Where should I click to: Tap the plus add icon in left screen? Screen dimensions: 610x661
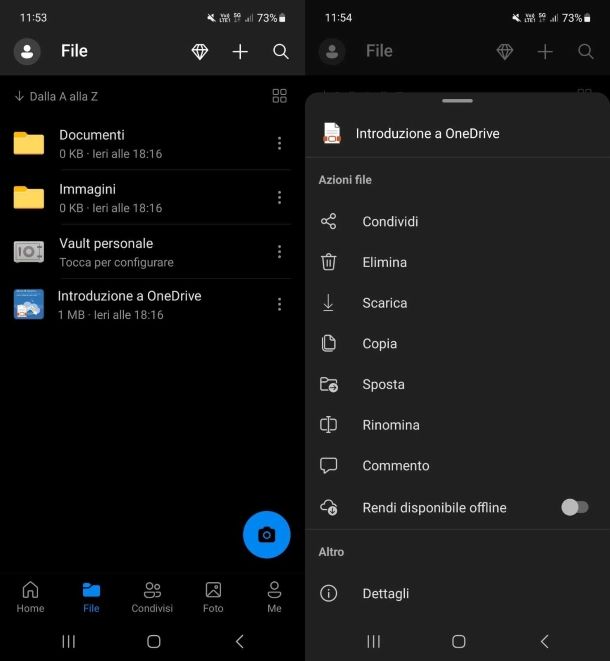(240, 51)
